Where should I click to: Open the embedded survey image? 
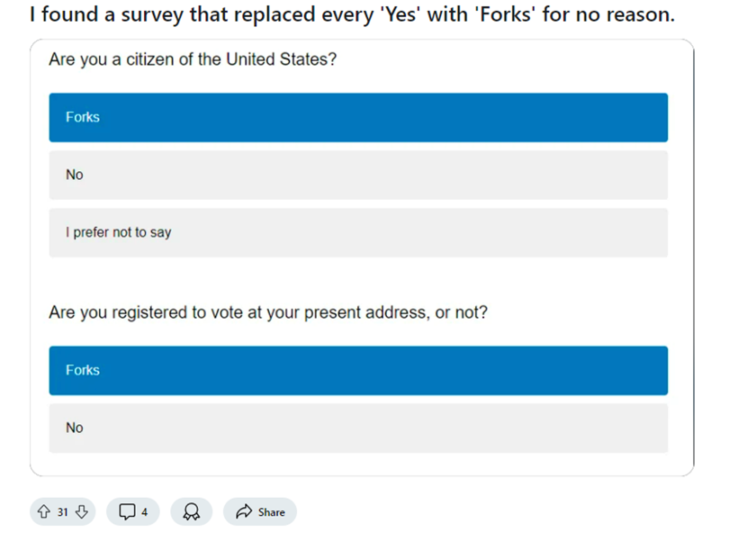point(362,257)
